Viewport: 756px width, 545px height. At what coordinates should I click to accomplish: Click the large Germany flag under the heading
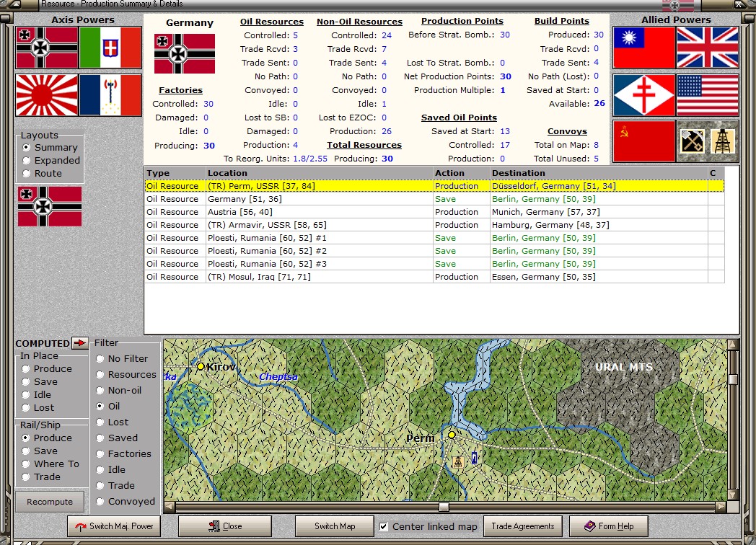tap(185, 53)
